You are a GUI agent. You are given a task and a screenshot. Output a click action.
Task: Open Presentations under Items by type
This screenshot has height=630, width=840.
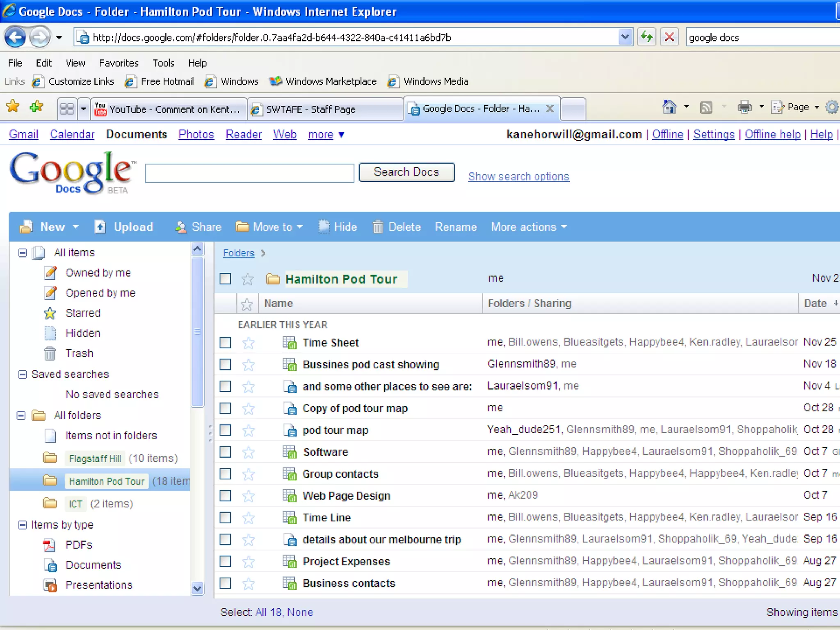click(x=99, y=585)
